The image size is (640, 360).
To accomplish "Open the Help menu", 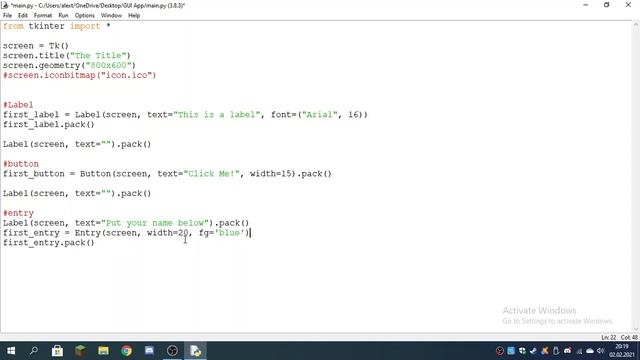I will tap(134, 16).
